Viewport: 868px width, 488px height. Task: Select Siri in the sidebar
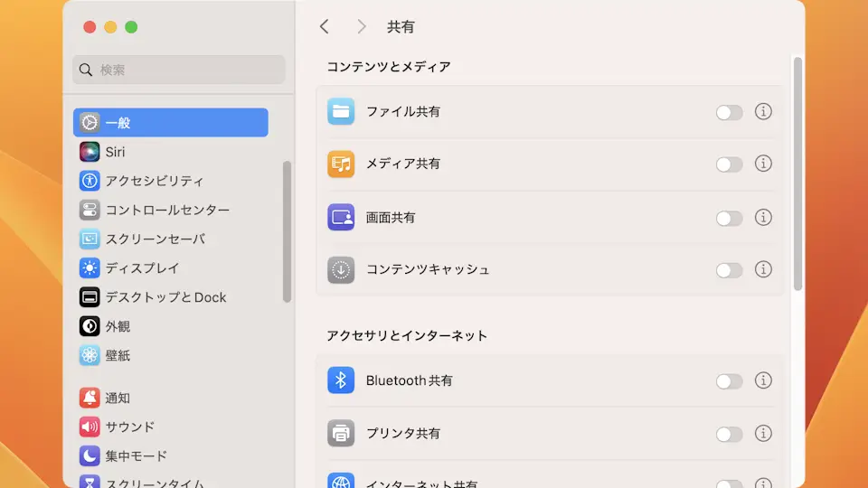pyautogui.click(x=115, y=152)
